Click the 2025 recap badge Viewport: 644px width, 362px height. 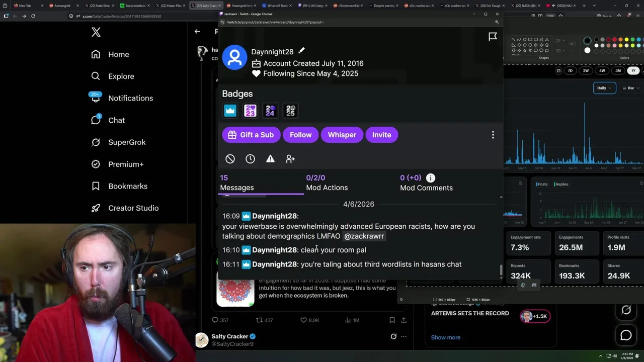290,111
